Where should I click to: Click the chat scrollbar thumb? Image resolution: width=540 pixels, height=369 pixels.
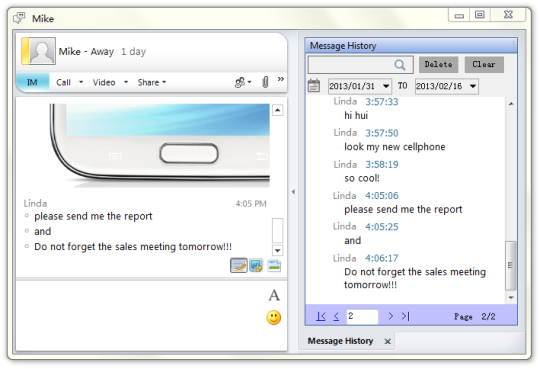click(x=278, y=230)
